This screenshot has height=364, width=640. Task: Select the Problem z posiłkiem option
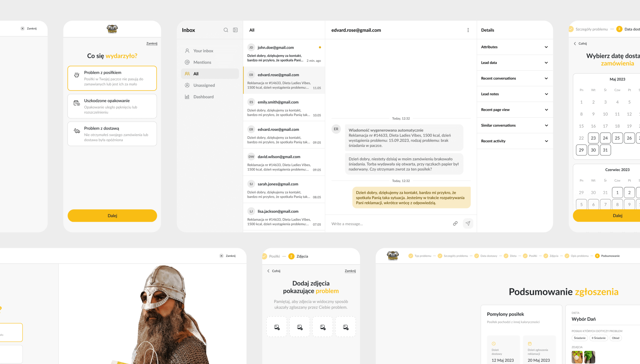point(112,78)
